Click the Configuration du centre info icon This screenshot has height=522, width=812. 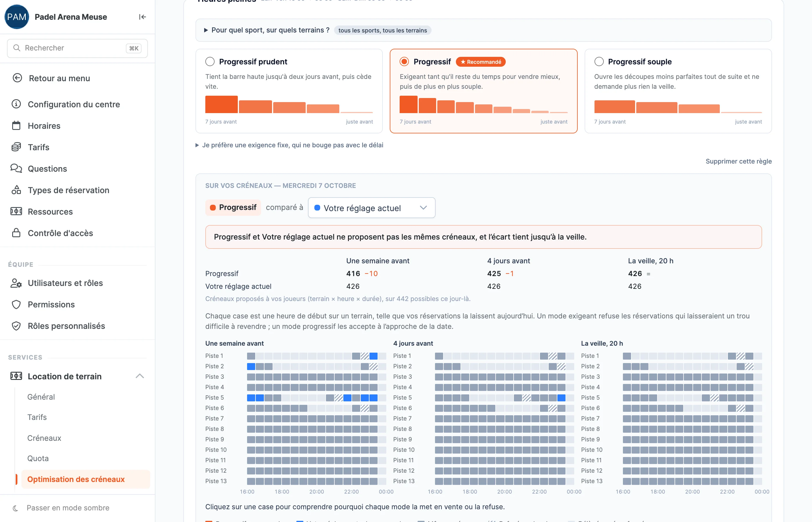click(x=16, y=104)
